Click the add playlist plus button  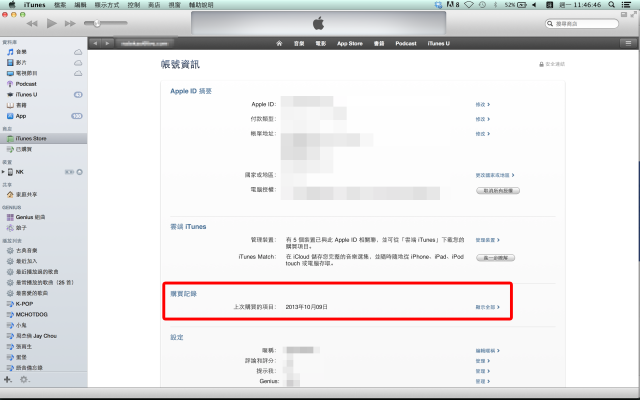[7, 380]
